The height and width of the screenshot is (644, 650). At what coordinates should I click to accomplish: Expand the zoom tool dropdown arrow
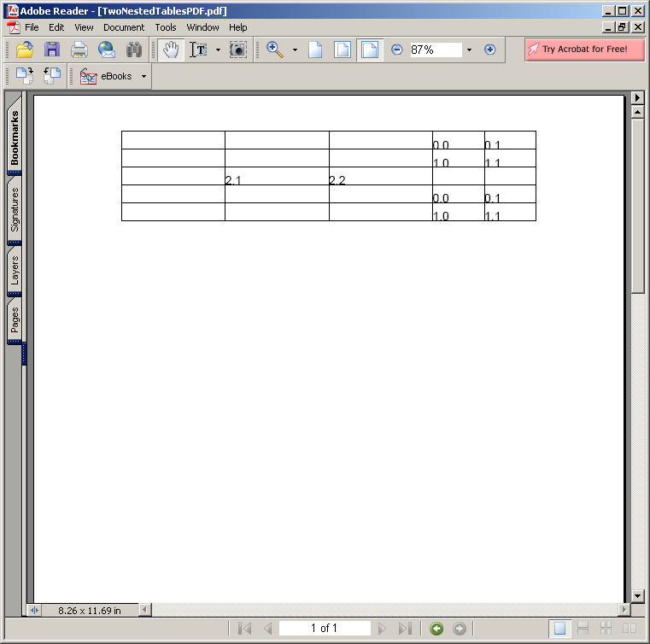295,50
